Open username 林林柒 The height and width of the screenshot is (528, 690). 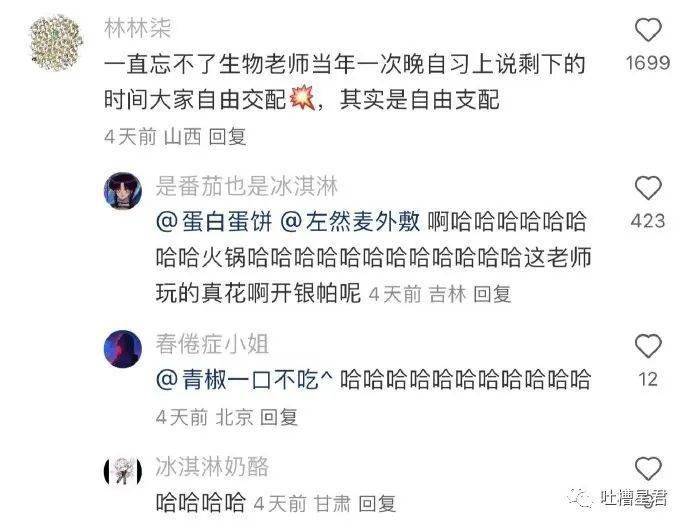click(x=138, y=28)
